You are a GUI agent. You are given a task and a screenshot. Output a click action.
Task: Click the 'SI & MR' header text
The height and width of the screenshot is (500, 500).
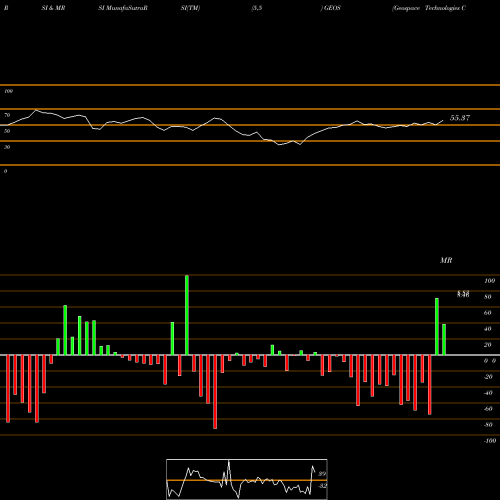coord(53,8)
